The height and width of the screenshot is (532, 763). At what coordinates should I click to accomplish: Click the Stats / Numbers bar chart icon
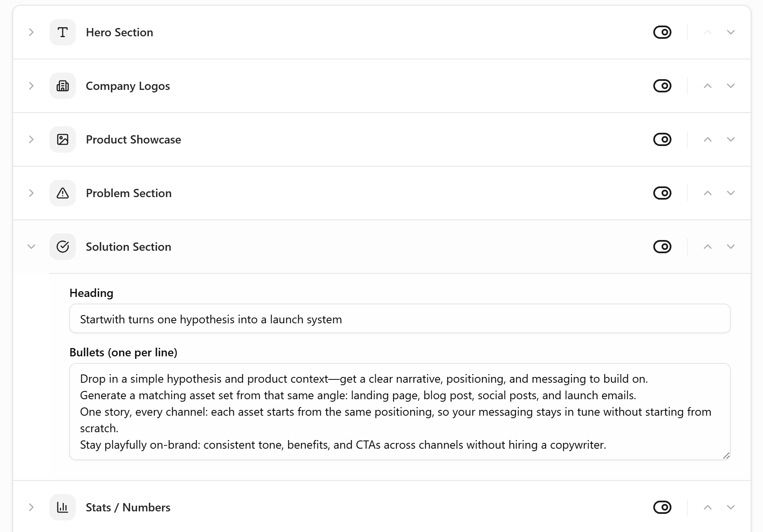tap(63, 507)
